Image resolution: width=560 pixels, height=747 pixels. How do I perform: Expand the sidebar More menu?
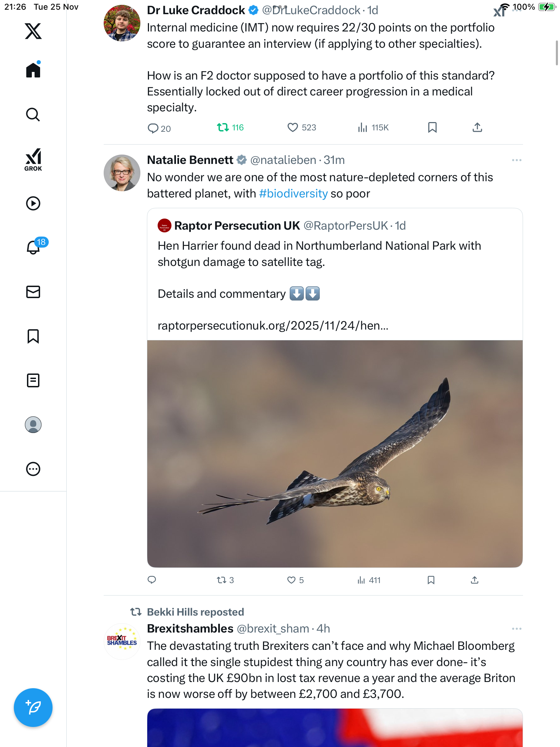pos(33,469)
